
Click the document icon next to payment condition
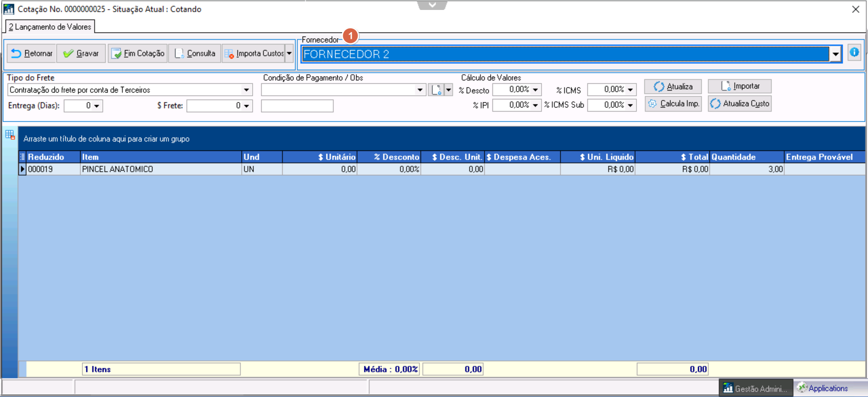[x=436, y=90]
